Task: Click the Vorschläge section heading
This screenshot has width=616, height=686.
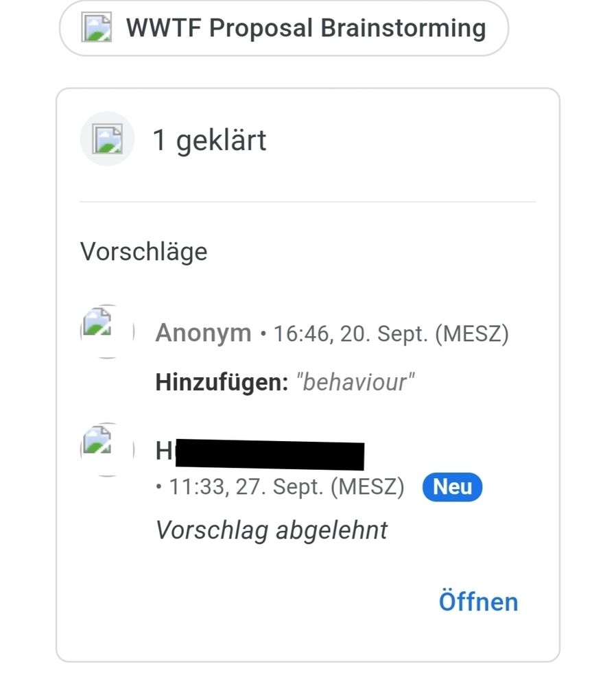Action: (143, 251)
